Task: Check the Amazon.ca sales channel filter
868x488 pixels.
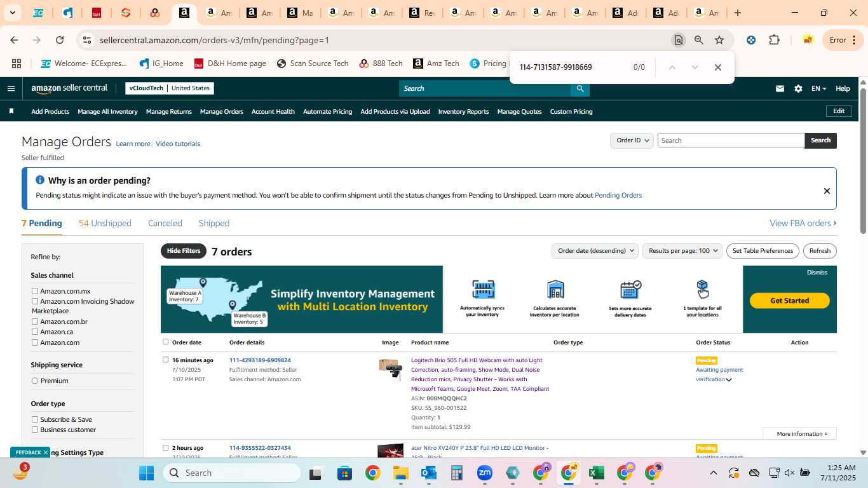Action: pyautogui.click(x=35, y=332)
